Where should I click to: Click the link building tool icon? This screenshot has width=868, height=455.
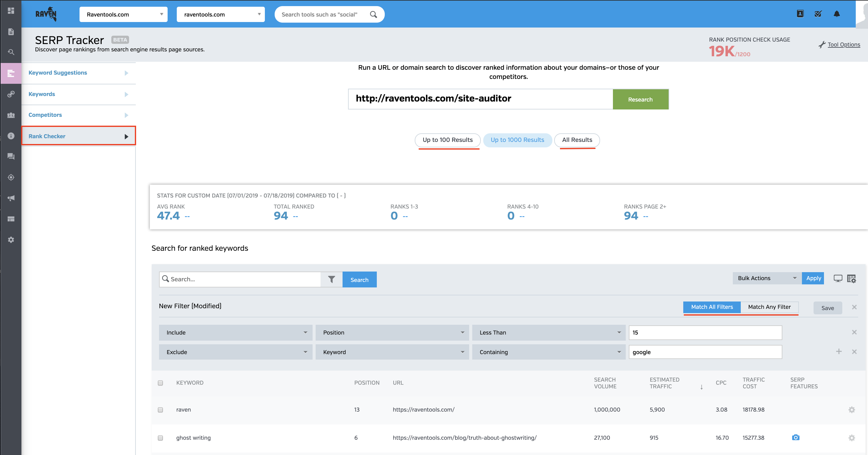pyautogui.click(x=11, y=94)
